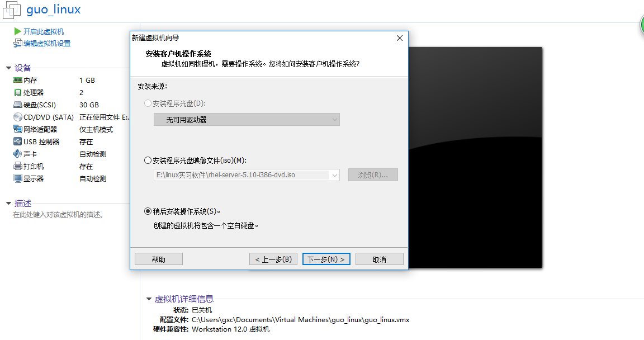Close the 新建虚拟机向导 dialog

pos(400,38)
